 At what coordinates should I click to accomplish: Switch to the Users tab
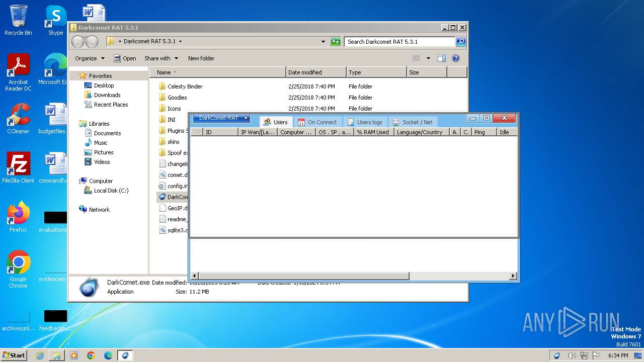coord(276,122)
